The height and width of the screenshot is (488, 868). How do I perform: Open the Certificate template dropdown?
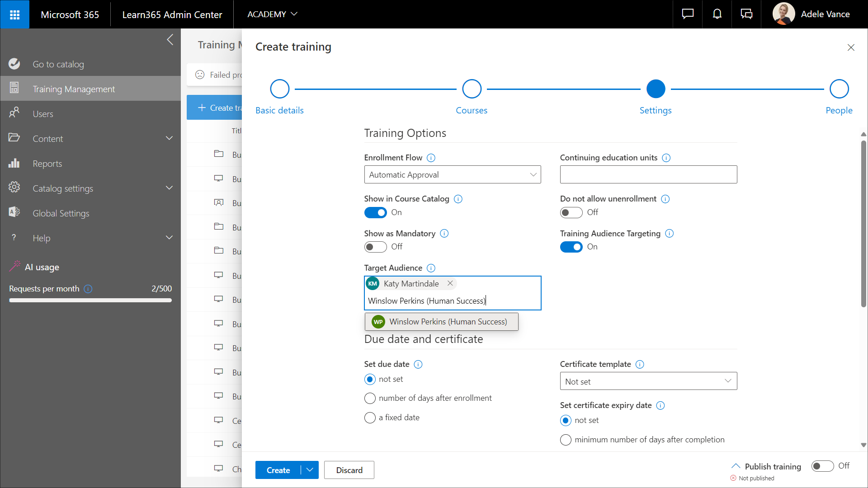pos(648,381)
